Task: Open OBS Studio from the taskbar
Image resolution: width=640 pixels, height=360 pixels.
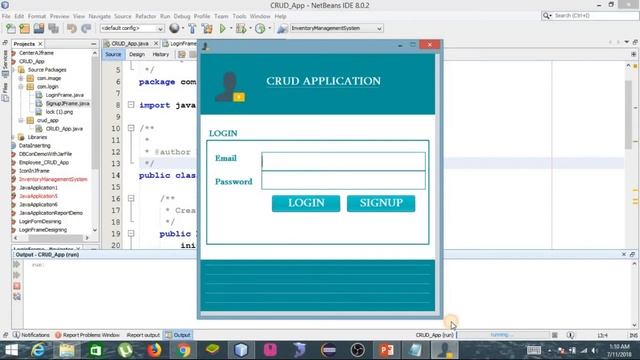Action: coord(358,350)
